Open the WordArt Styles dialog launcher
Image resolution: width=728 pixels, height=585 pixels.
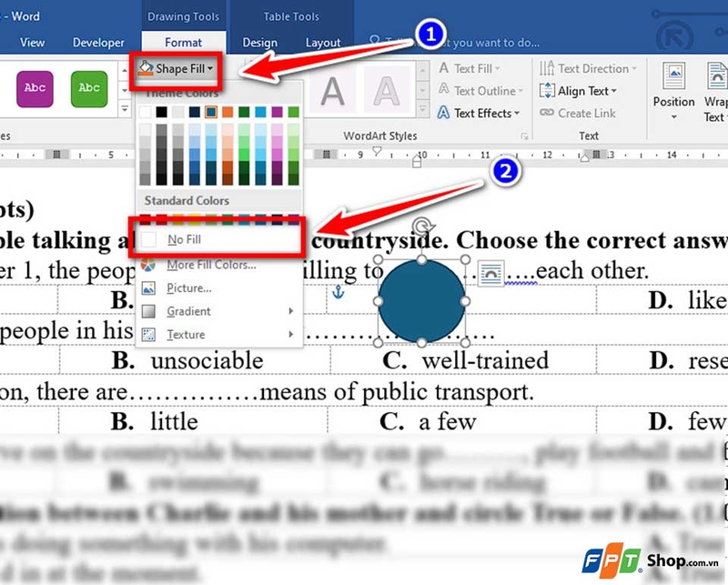pyautogui.click(x=525, y=136)
